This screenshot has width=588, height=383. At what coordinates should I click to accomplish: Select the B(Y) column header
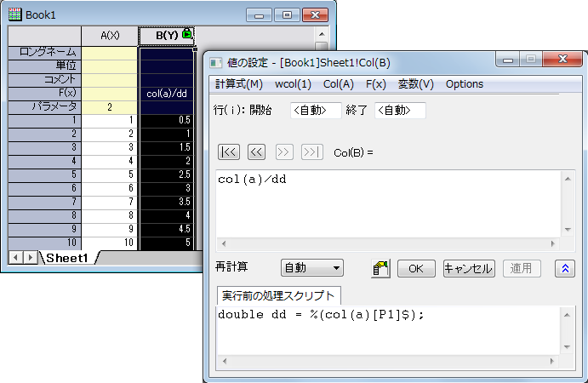click(x=167, y=36)
